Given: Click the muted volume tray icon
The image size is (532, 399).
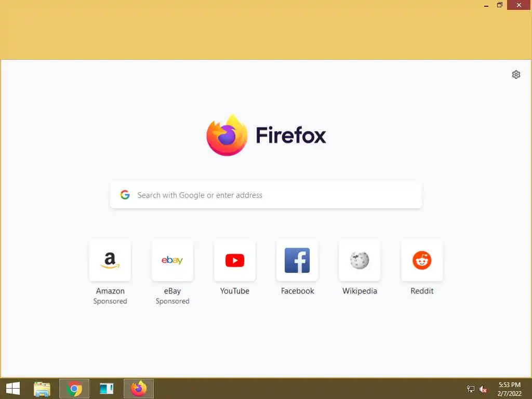Looking at the screenshot, I should [x=483, y=389].
